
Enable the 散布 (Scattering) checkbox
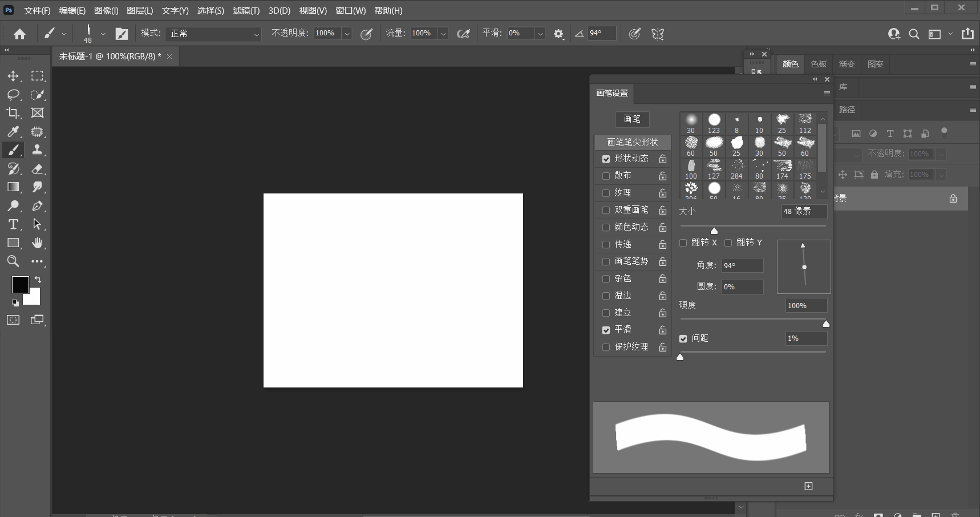point(606,176)
